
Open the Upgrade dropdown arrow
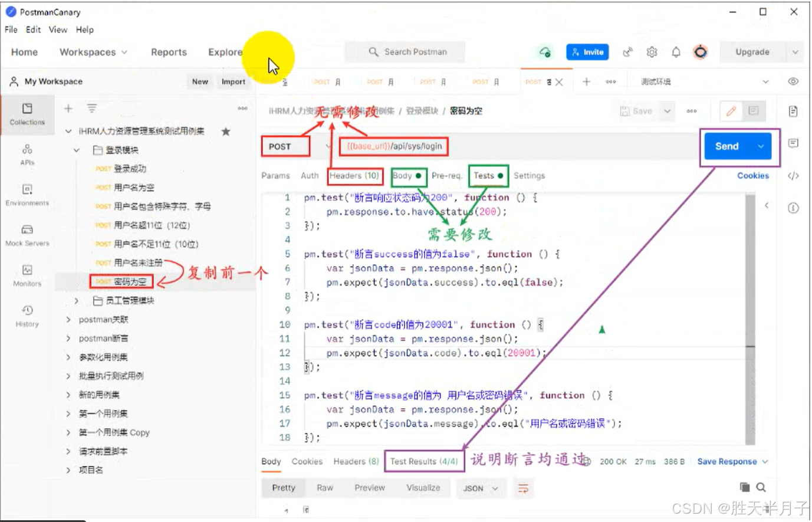[x=795, y=52]
